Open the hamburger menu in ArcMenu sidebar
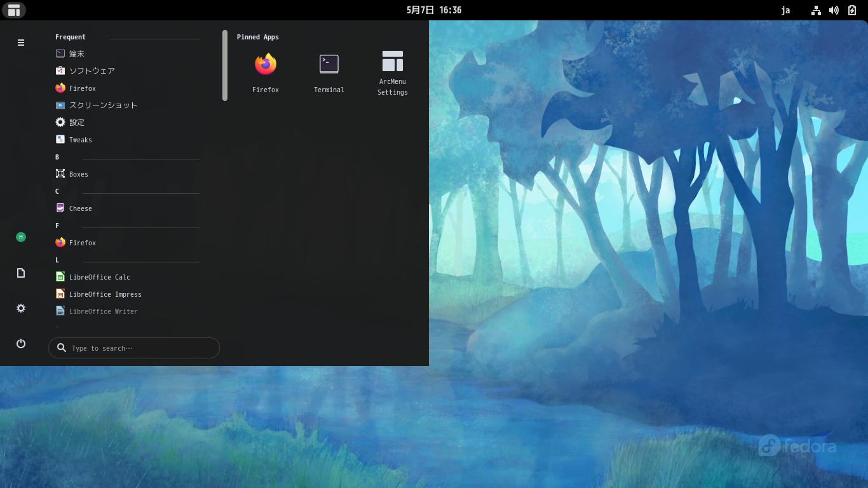This screenshot has height=488, width=868. 21,43
